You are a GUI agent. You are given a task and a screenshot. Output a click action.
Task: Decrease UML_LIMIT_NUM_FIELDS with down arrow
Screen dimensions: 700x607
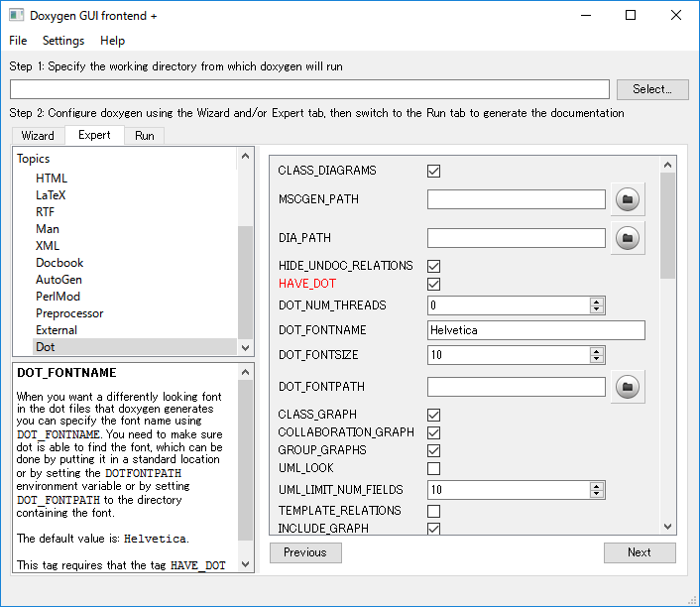(x=597, y=494)
